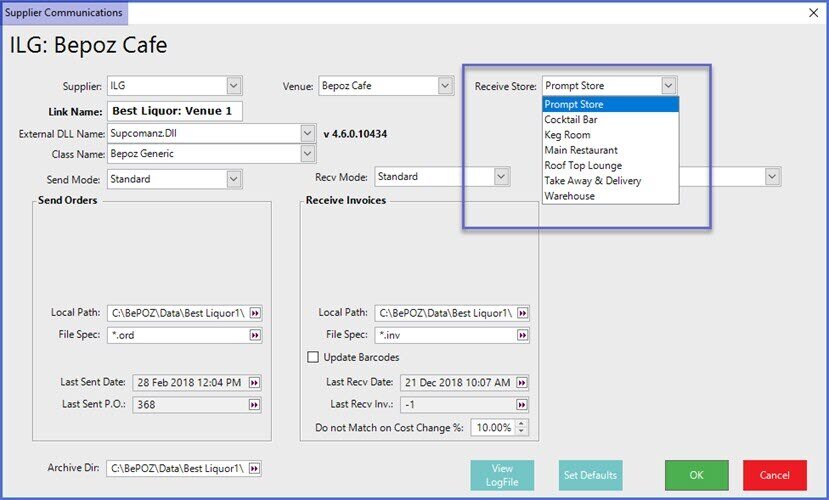
Task: Increase Do not Match on Cost Change percent
Action: coord(521,424)
